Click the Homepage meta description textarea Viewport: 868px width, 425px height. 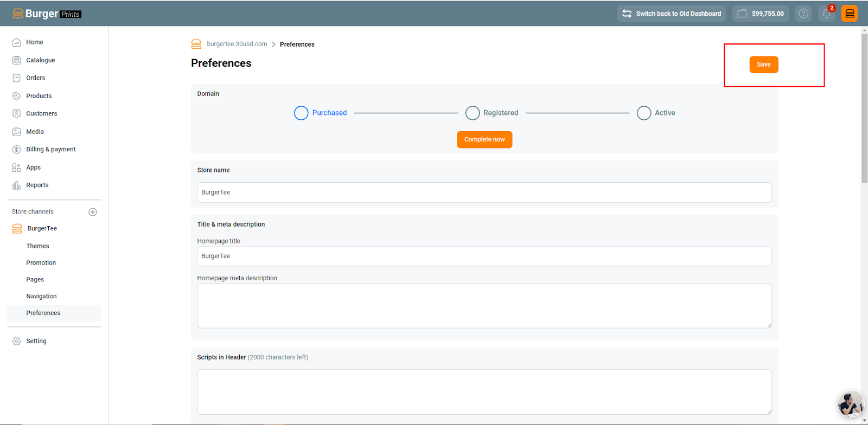point(484,306)
